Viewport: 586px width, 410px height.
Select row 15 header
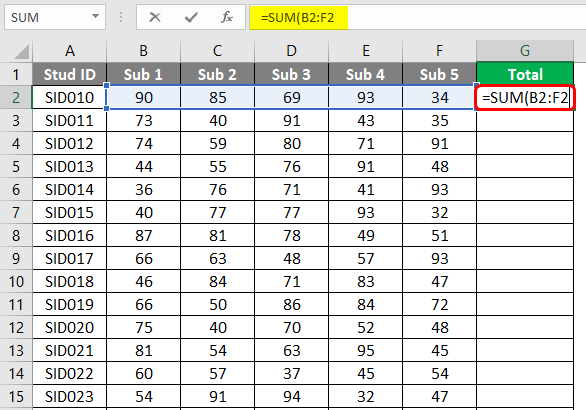[x=16, y=397]
